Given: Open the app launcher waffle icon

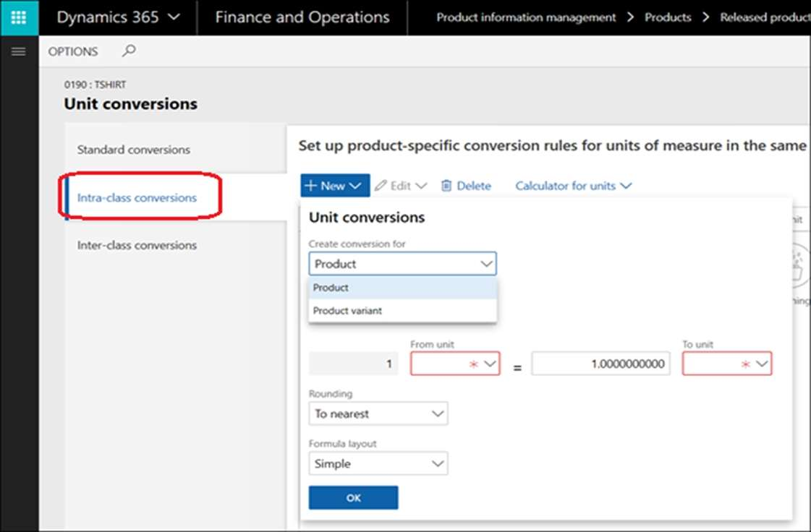Looking at the screenshot, I should click(x=19, y=17).
